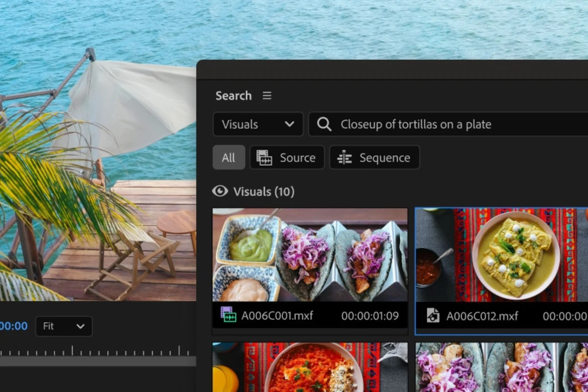Click the sequence clip icon beside A006C001.mxf

point(228,315)
